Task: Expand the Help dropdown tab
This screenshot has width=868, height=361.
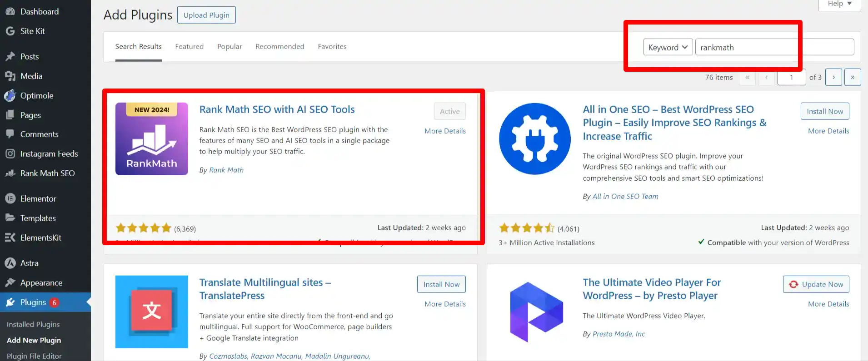Action: tap(839, 4)
